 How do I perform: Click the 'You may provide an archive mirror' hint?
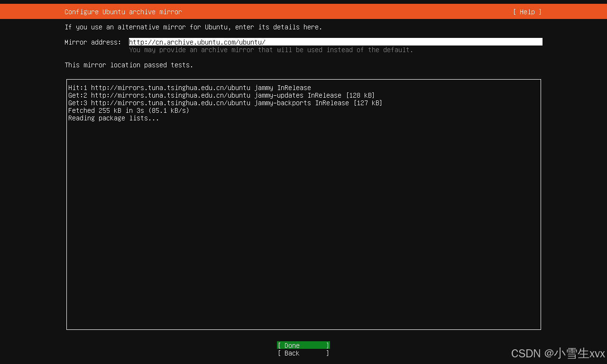point(271,50)
